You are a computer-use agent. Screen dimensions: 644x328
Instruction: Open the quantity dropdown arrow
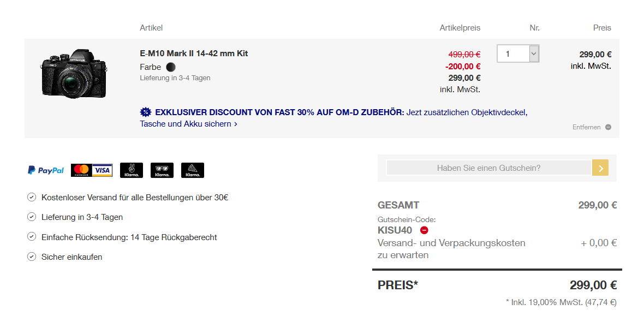[x=534, y=53]
